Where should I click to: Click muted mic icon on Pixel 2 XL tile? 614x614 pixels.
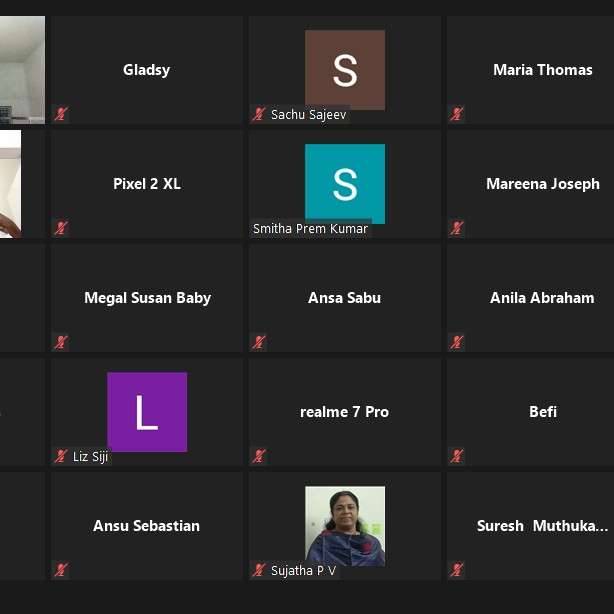click(x=61, y=228)
